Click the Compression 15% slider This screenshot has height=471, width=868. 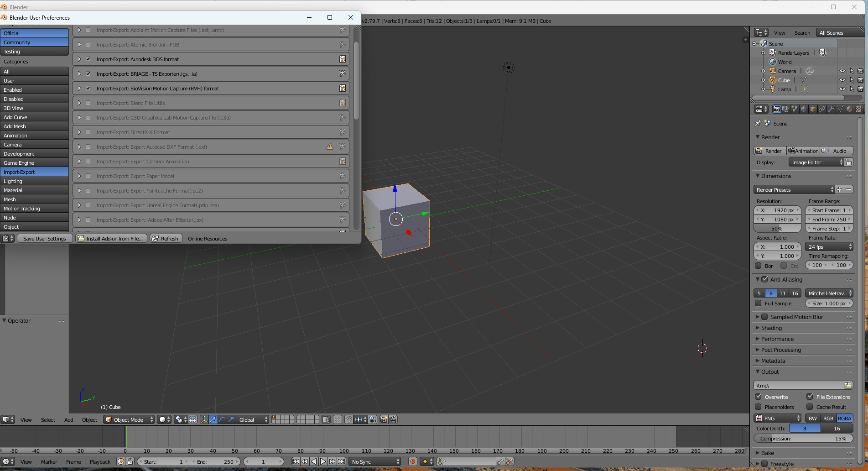click(x=803, y=438)
